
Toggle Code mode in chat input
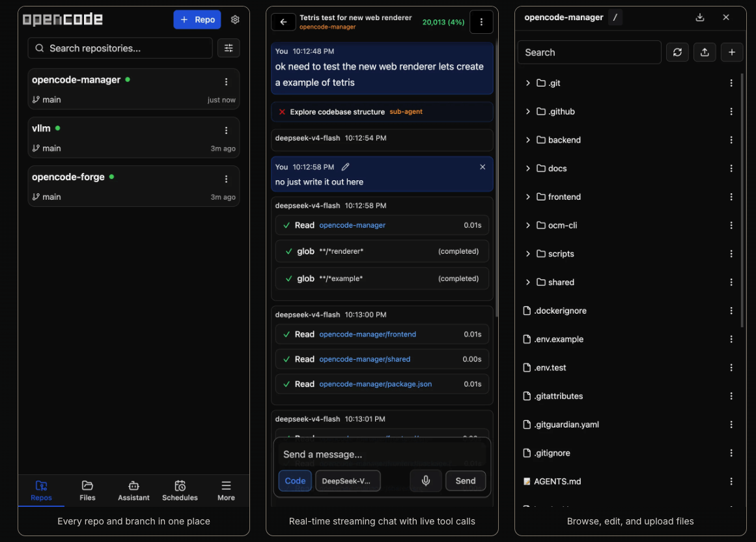coord(295,481)
